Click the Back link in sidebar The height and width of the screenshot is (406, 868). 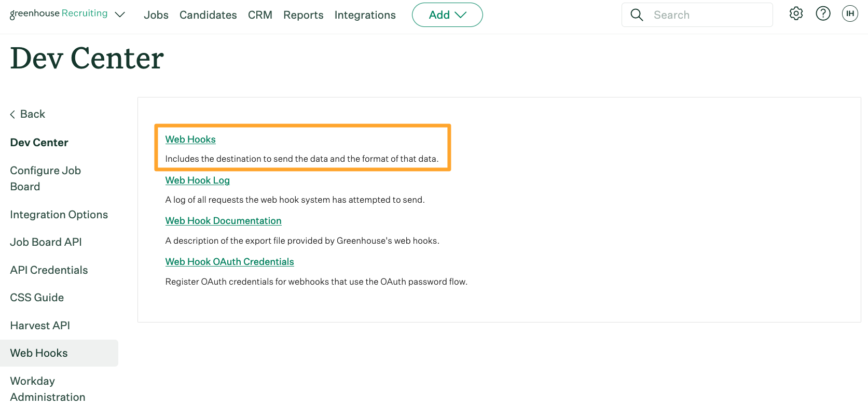click(x=27, y=114)
